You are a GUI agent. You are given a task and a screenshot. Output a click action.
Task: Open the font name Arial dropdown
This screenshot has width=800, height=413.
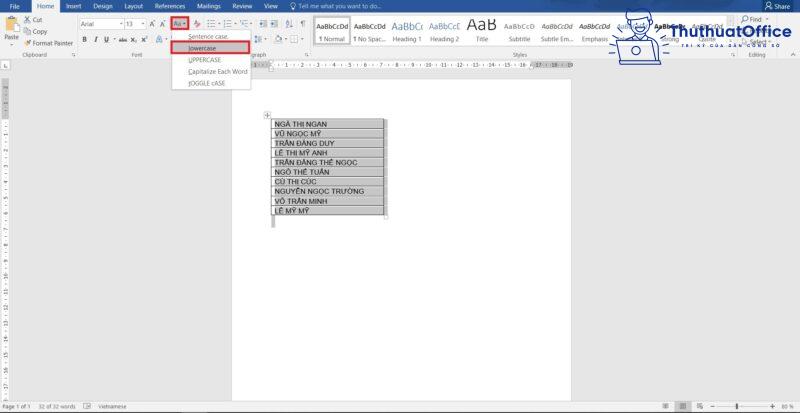pyautogui.click(x=121, y=24)
